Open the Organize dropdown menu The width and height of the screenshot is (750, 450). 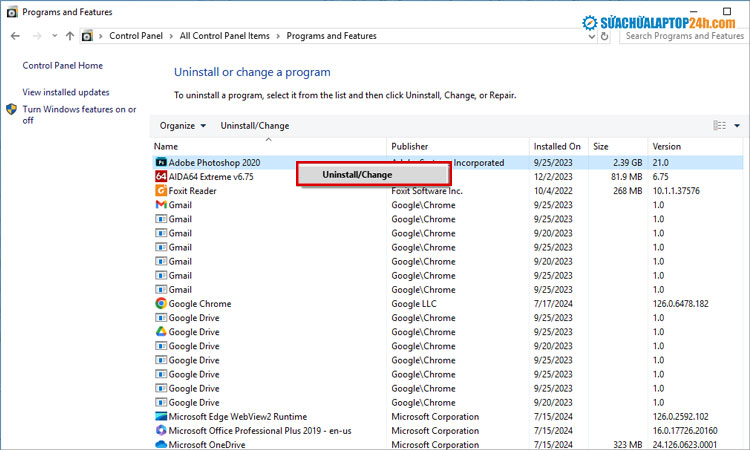[x=183, y=126]
